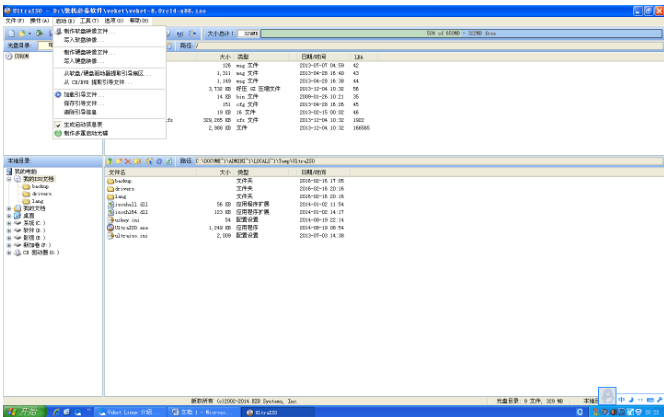Expand the 系统 (C:) drive node
Viewport: 664px width, 417px height.
pos(9,223)
